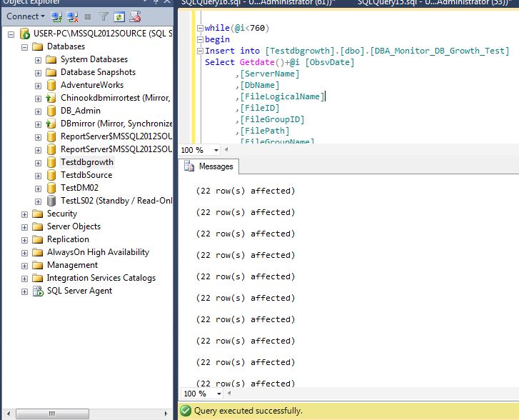Viewport: 519px width, 420px height.
Task: Click the AlwaysOn High Availability folder icon
Action: point(38,252)
